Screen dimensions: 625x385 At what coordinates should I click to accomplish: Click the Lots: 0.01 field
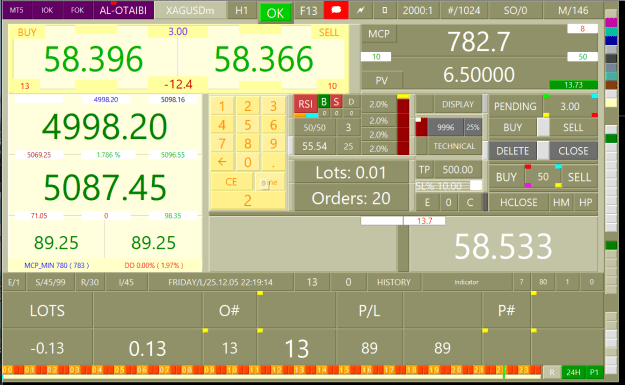pyautogui.click(x=351, y=173)
